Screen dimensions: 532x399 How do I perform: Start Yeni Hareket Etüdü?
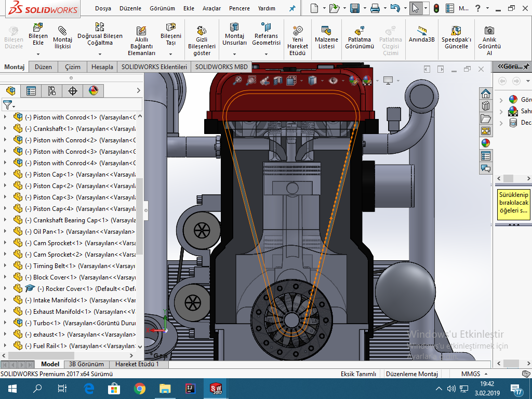tap(297, 31)
